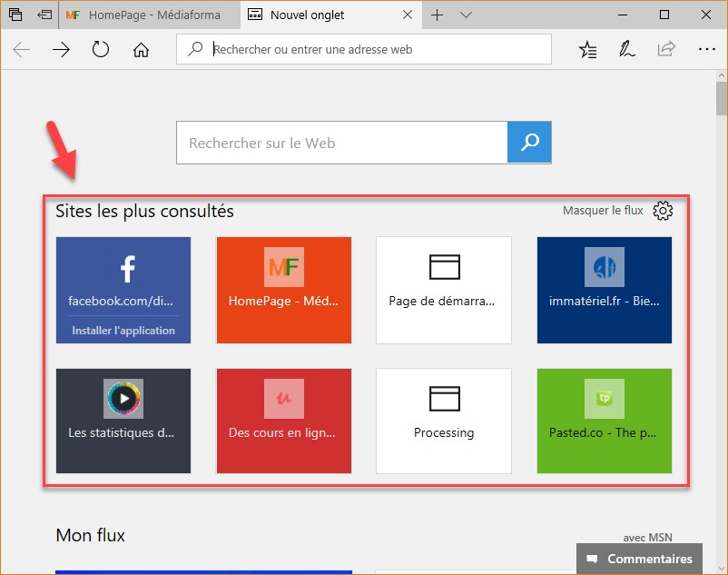Set aside tabs with the left icon

[x=44, y=15]
